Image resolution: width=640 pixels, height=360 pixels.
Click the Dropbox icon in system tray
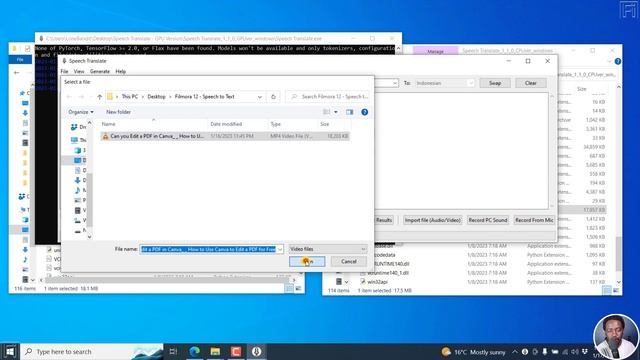[x=585, y=352]
